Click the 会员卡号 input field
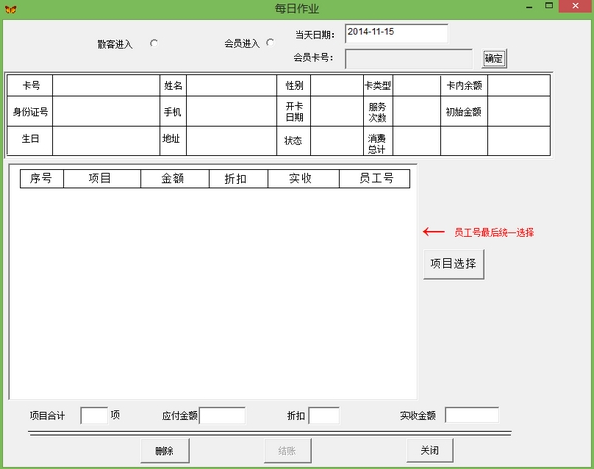Screen dimensions: 594x469 pos(409,59)
